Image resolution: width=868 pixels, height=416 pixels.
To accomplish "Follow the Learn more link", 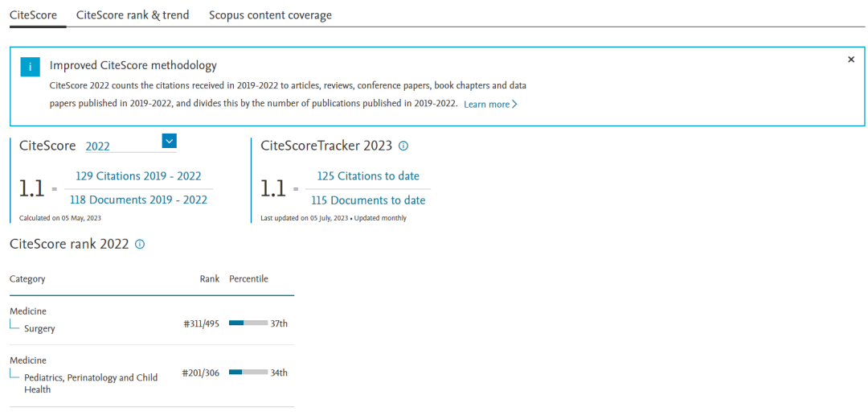I will tap(490, 104).
